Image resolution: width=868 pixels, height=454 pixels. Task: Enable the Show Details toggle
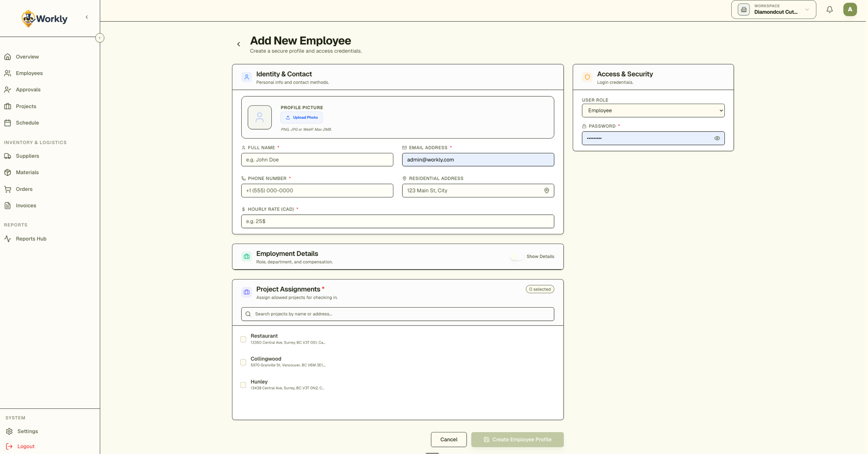pyautogui.click(x=516, y=256)
